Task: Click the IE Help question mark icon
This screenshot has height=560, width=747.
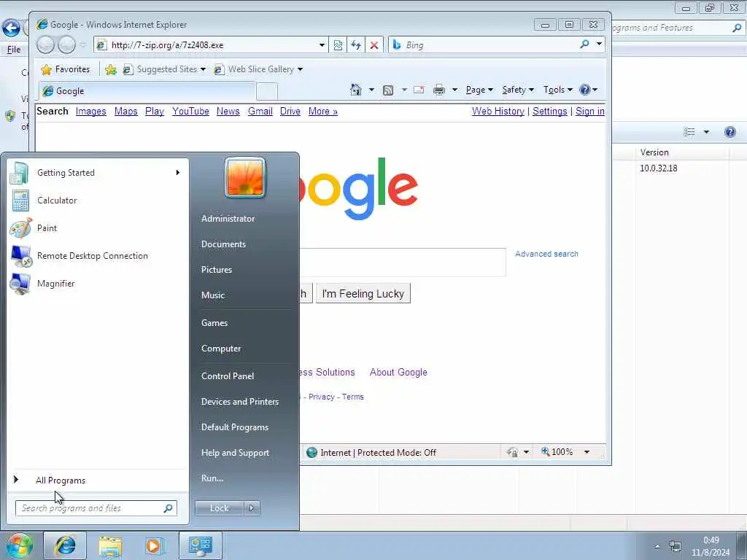Action: 584,90
